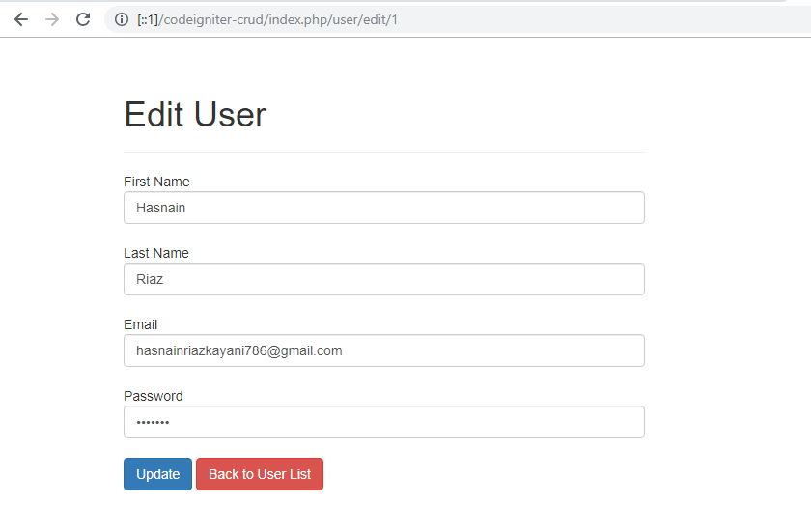
Task: Go back with the browser back arrow
Action: 21,19
